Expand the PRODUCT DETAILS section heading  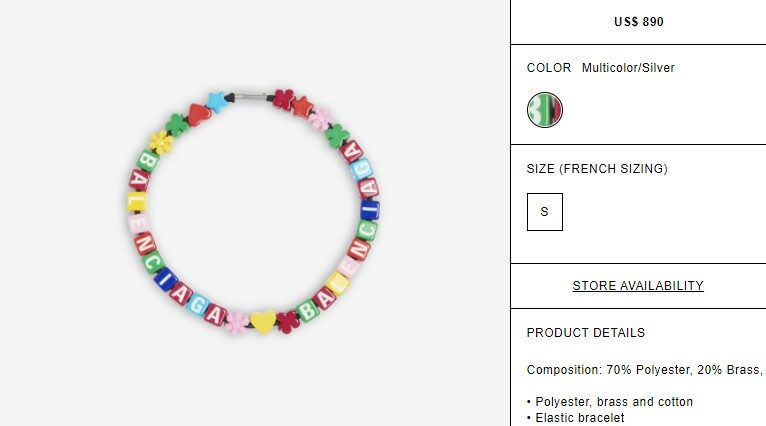coord(586,333)
